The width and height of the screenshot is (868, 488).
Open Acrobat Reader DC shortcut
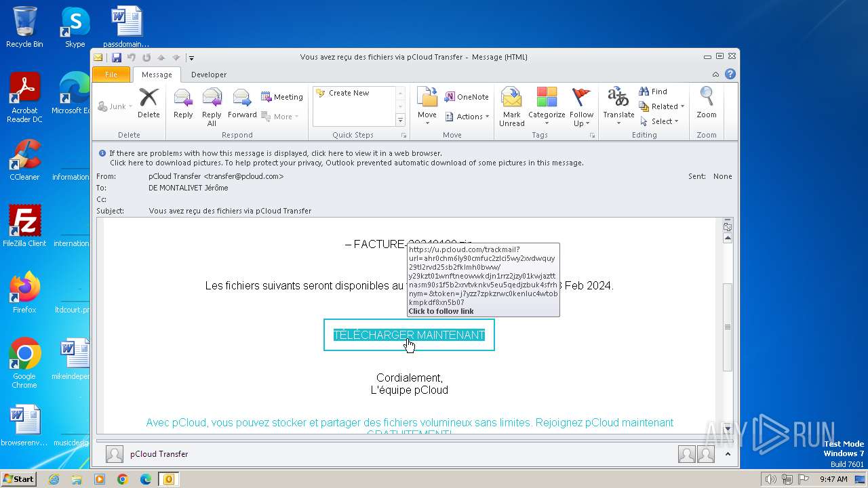coord(24,98)
